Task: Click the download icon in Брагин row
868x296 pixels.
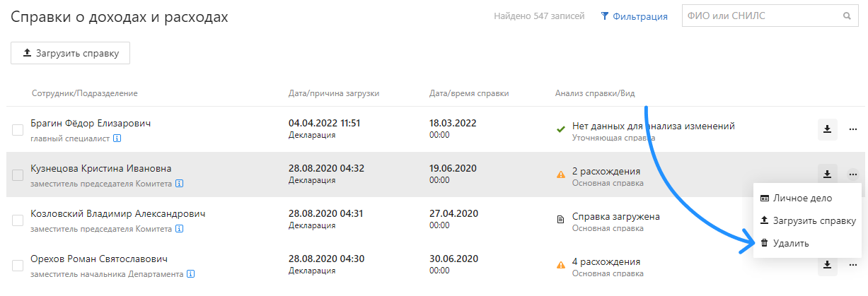Action: pos(827,129)
